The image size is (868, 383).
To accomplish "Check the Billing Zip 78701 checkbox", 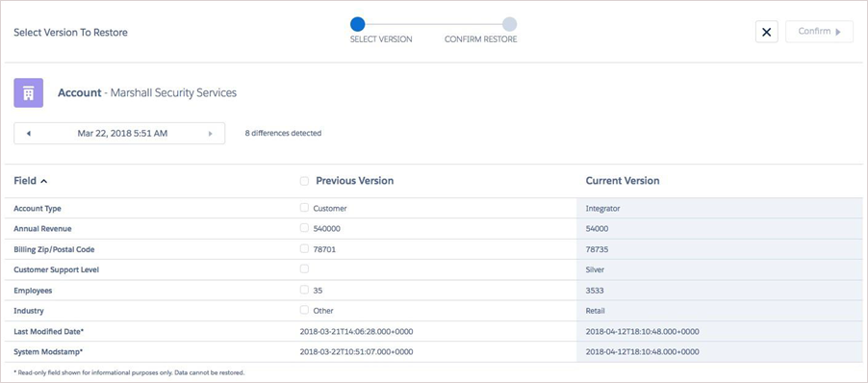I will pos(304,248).
